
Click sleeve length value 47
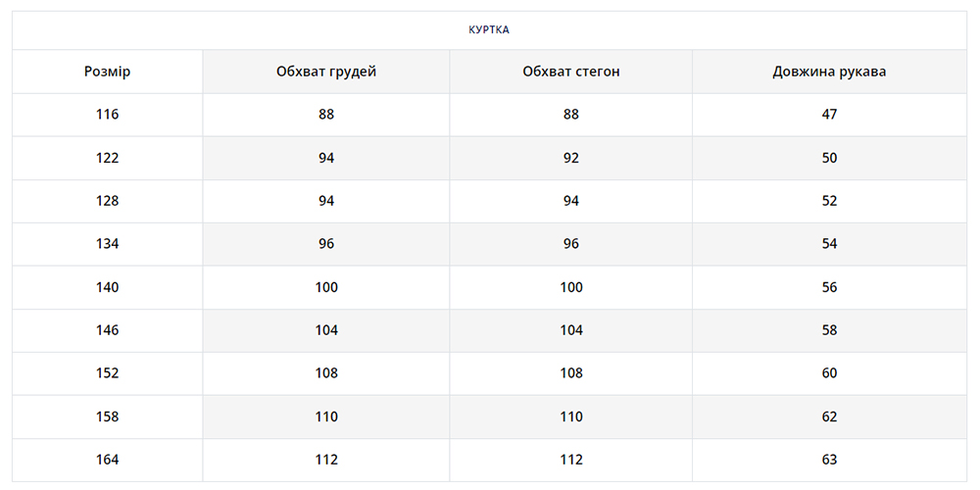829,115
